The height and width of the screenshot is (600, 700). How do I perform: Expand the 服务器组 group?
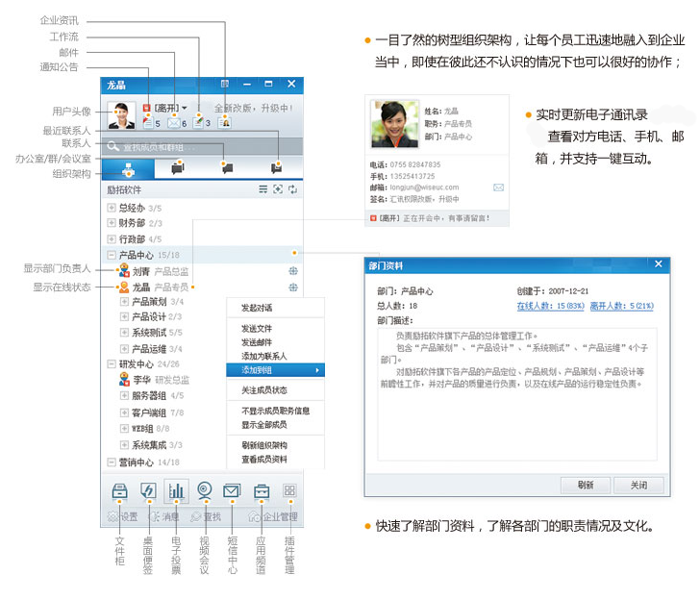[124, 395]
